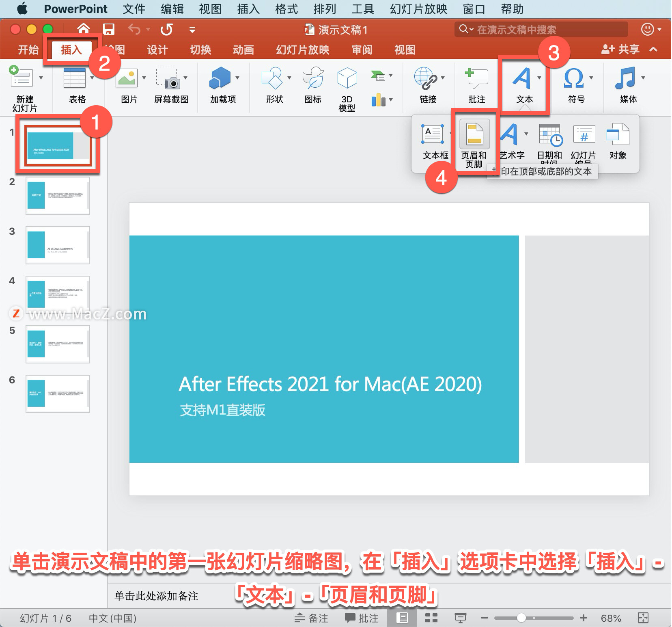
Task: Expand the Shapes (形状) dropdown arrow
Action: coord(289,78)
